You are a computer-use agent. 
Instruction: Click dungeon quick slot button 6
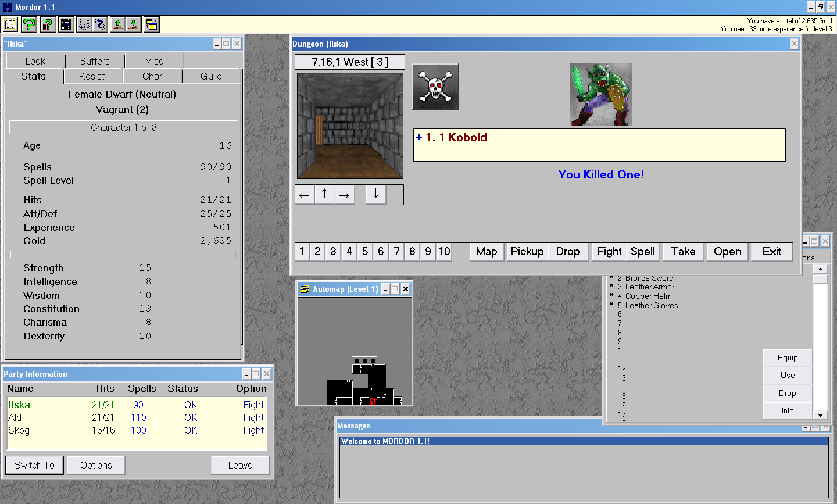click(x=381, y=252)
